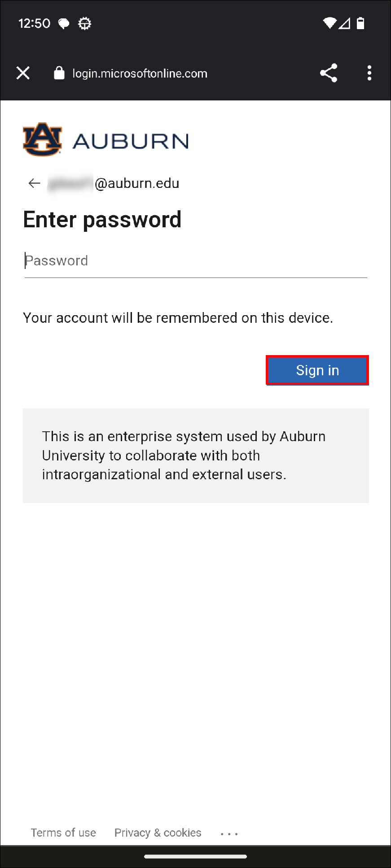The height and width of the screenshot is (868, 391).
Task: Close the browser custom tab
Action: point(23,73)
